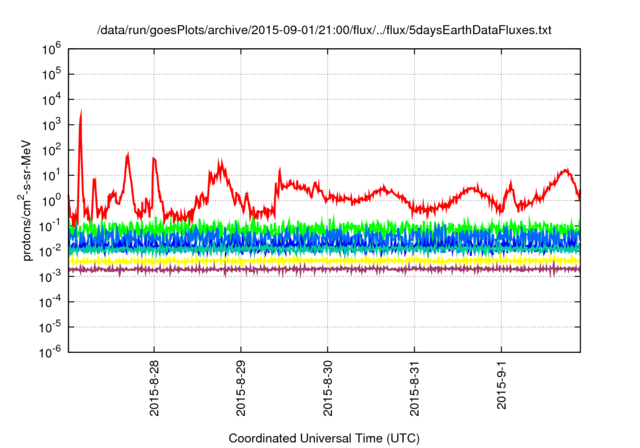Viewport: 640px width, 448px height.
Task: Click the 10^5 y-axis tick label
Action: coord(51,74)
